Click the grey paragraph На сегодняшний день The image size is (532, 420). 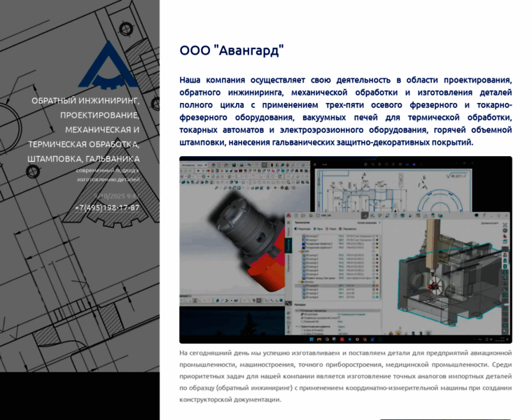pos(345,376)
